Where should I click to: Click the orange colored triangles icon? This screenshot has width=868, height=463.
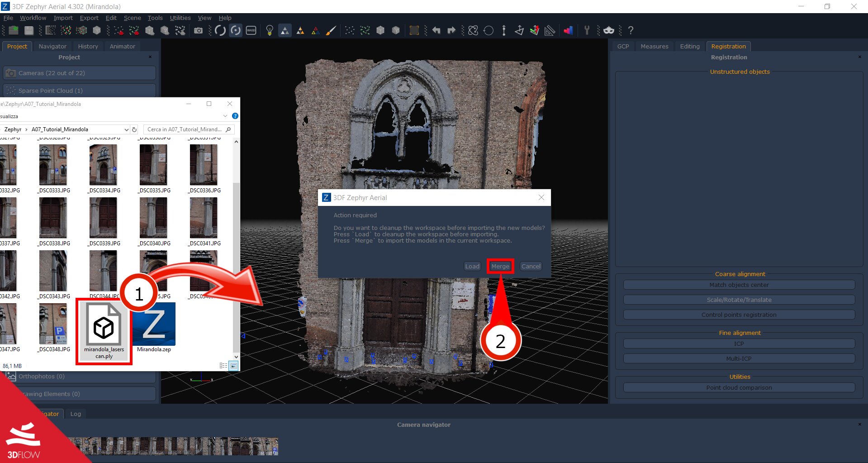pyautogui.click(x=300, y=30)
